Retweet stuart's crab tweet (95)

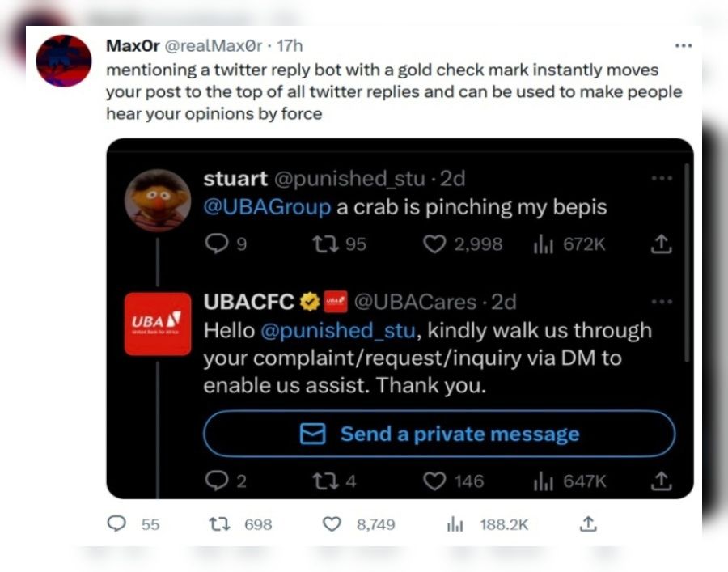click(325, 244)
